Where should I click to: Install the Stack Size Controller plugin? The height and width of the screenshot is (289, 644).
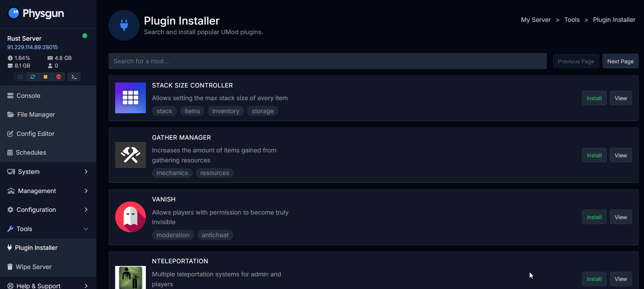point(594,98)
